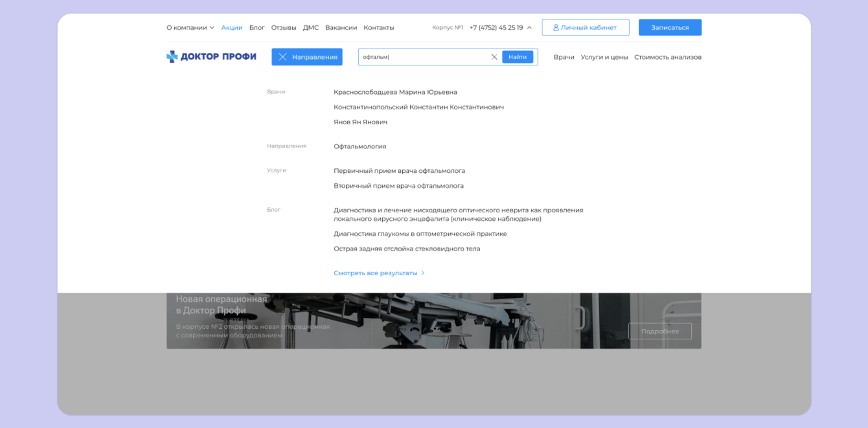The width and height of the screenshot is (868, 428).
Task: Select Первичный прием врача офтальмолога
Action: (399, 171)
